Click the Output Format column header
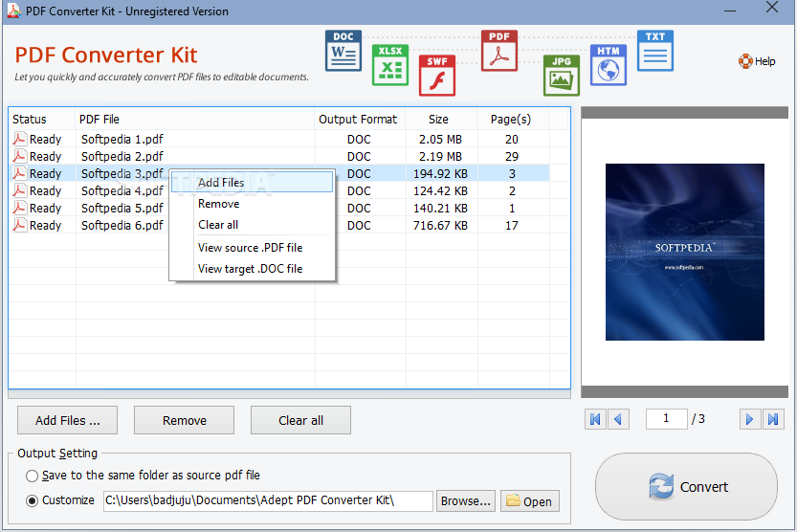 point(360,119)
